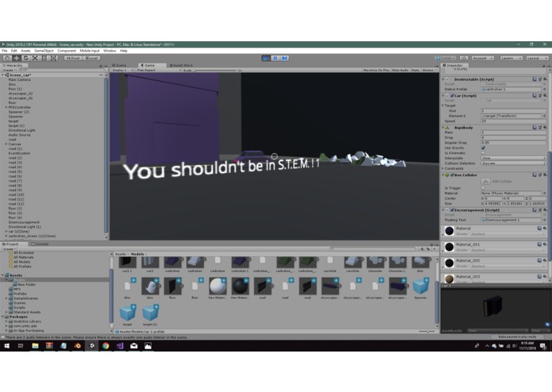
Task: Select the black New Material sphere
Action: pyautogui.click(x=240, y=286)
